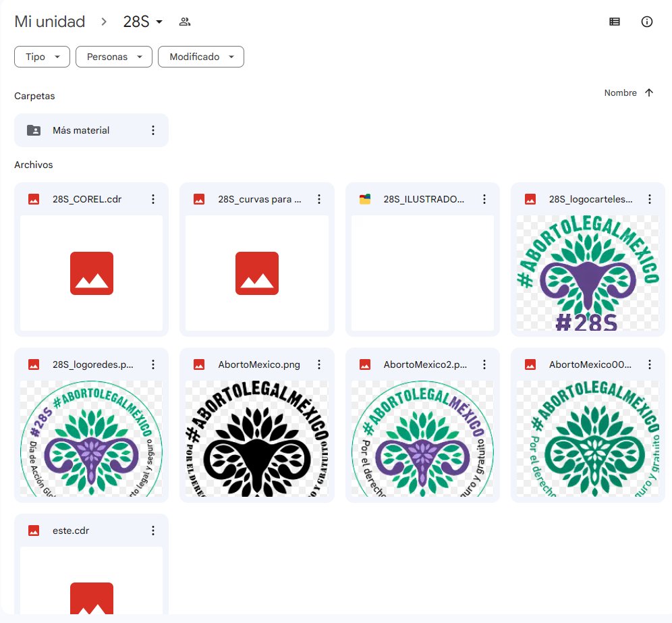Click the shared folder icon of Más material
672x623 pixels.
[34, 130]
